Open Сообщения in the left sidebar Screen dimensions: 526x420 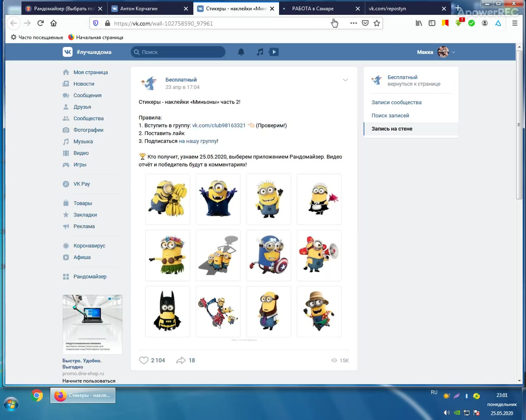point(87,95)
